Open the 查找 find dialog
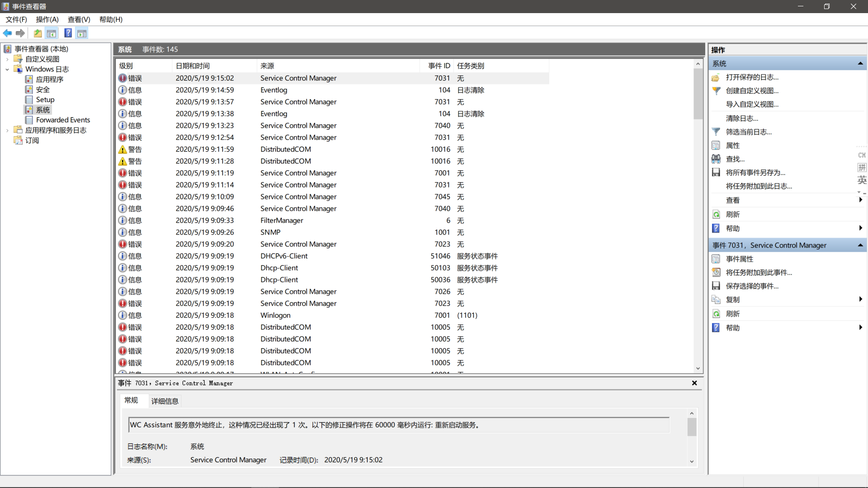Viewport: 868px width, 488px height. [734, 159]
